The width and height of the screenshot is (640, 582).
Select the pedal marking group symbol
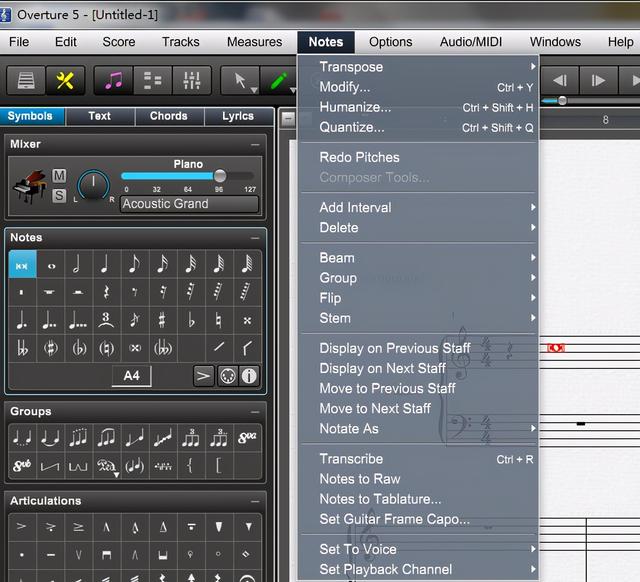(x=107, y=465)
